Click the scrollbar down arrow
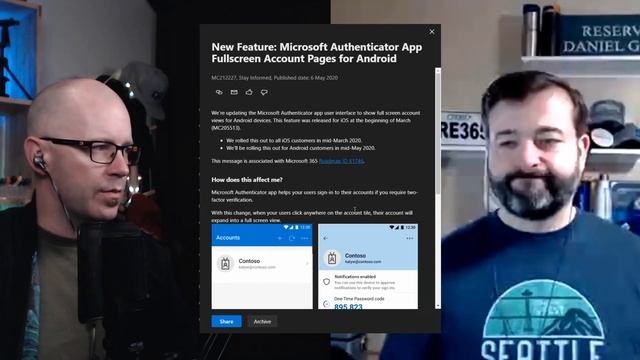 [438, 306]
